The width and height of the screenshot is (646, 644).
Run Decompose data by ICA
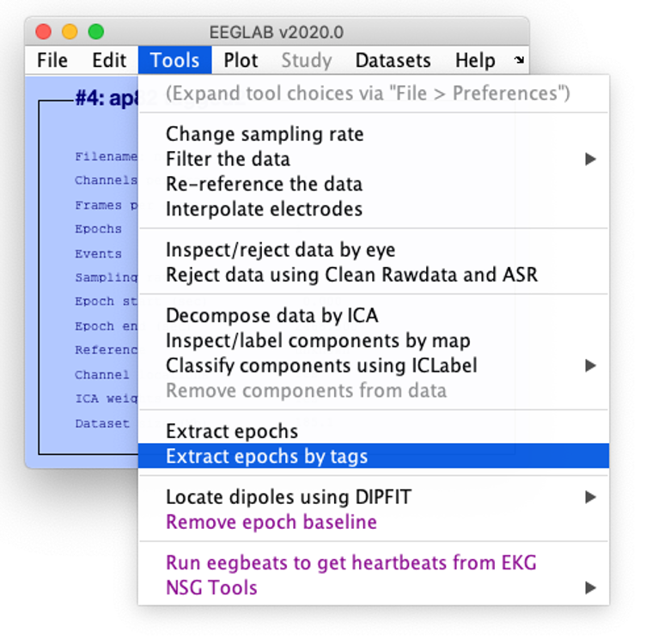[x=271, y=316]
